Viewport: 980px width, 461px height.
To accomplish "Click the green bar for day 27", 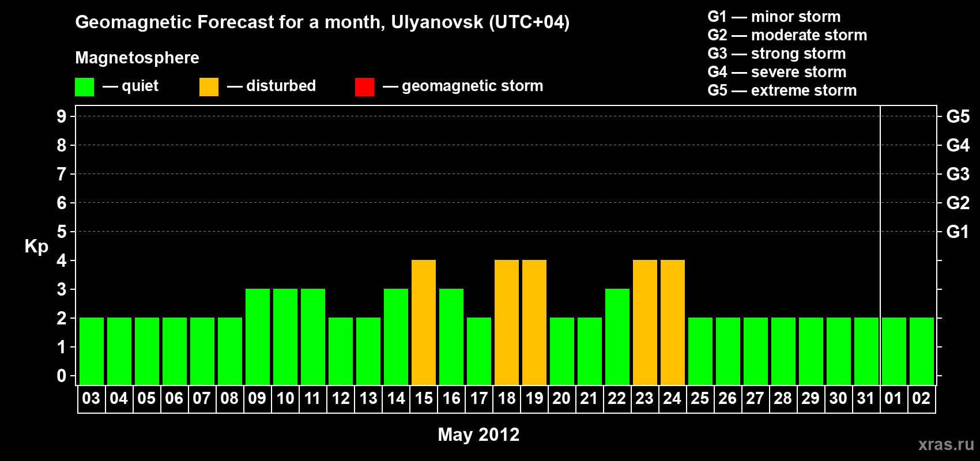I will (756, 351).
